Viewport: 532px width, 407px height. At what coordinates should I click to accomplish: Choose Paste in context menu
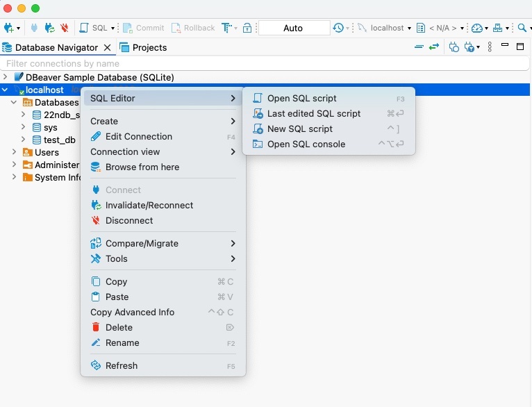pos(163,297)
